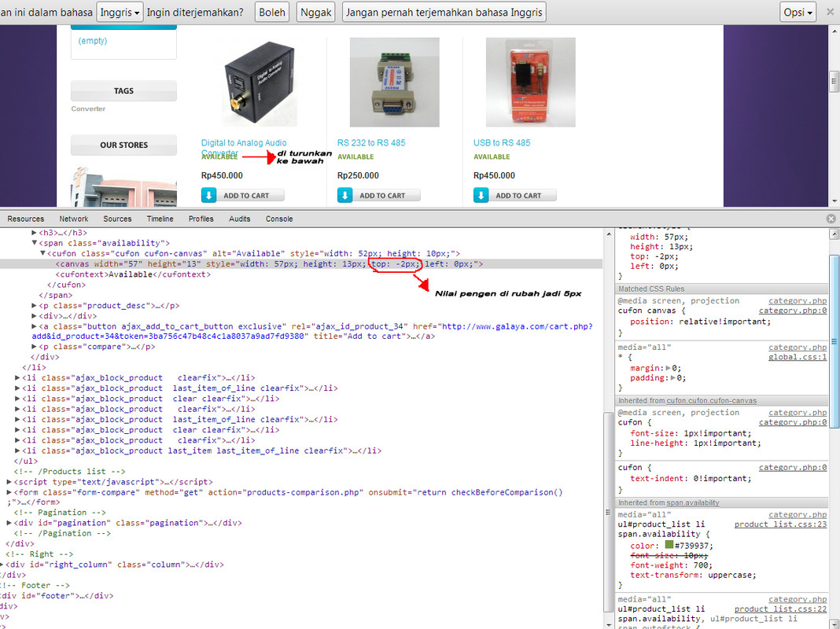Expand the form-compare form node
Image resolution: width=840 pixels, height=629 pixels.
pos(9,492)
